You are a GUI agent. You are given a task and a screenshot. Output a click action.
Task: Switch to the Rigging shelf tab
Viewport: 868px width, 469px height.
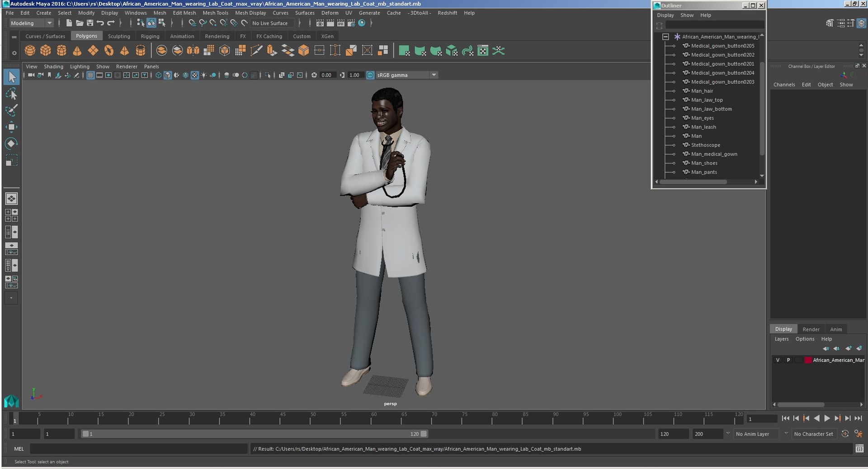coord(150,36)
